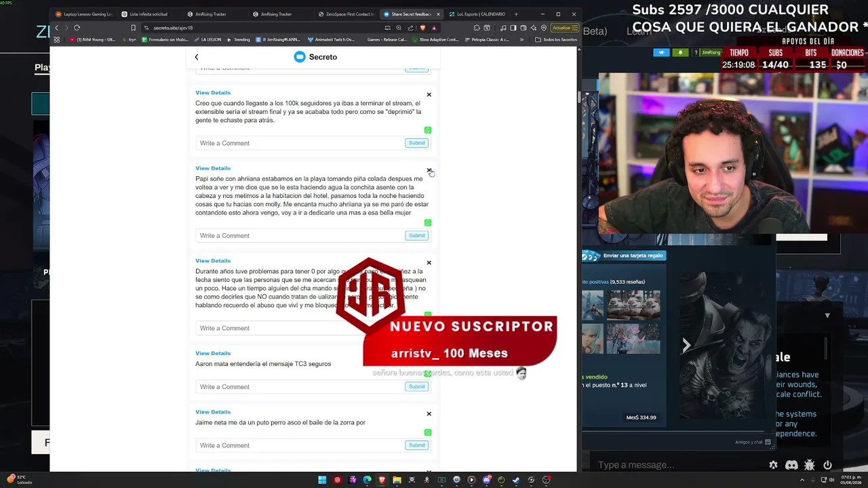Open the Windows Start menu
The width and height of the screenshot is (868, 488).
322,480
